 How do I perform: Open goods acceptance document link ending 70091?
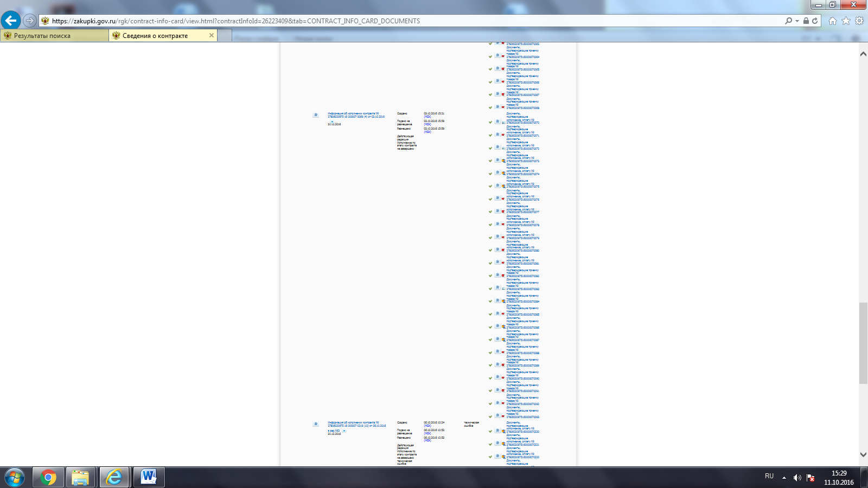click(523, 386)
